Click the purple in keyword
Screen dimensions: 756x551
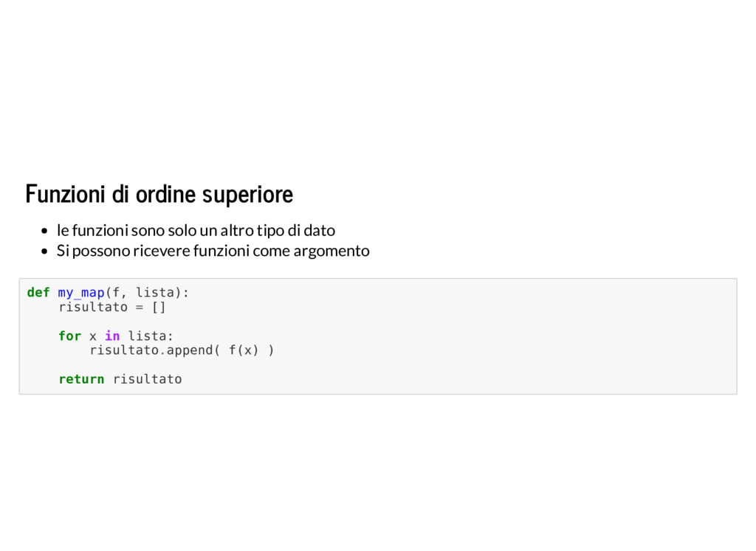[x=112, y=336]
